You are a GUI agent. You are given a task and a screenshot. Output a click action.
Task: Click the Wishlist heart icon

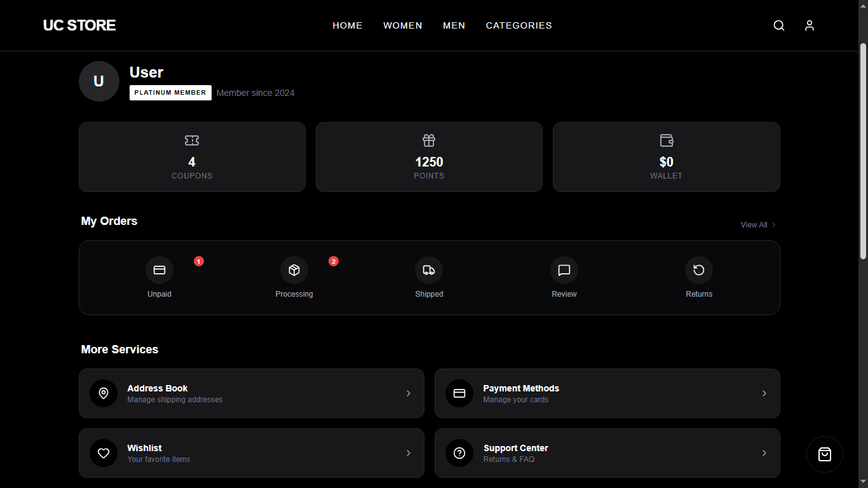[104, 453]
